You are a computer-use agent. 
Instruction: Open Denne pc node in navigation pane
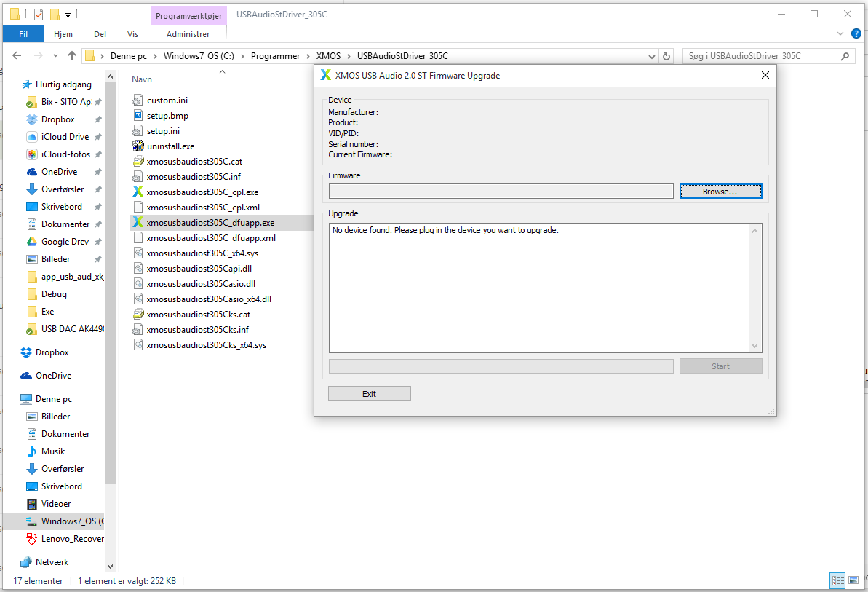[54, 399]
